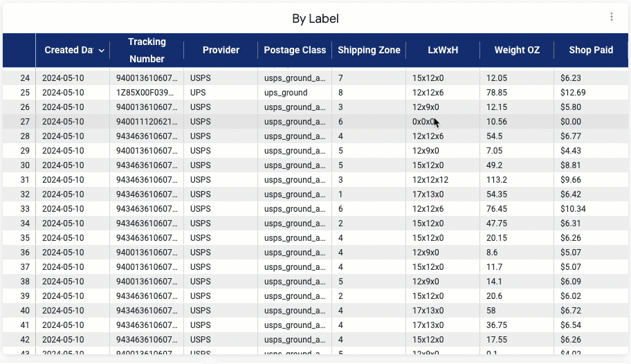Sort by the Postage Class column header
631x364 pixels.
pyautogui.click(x=295, y=51)
